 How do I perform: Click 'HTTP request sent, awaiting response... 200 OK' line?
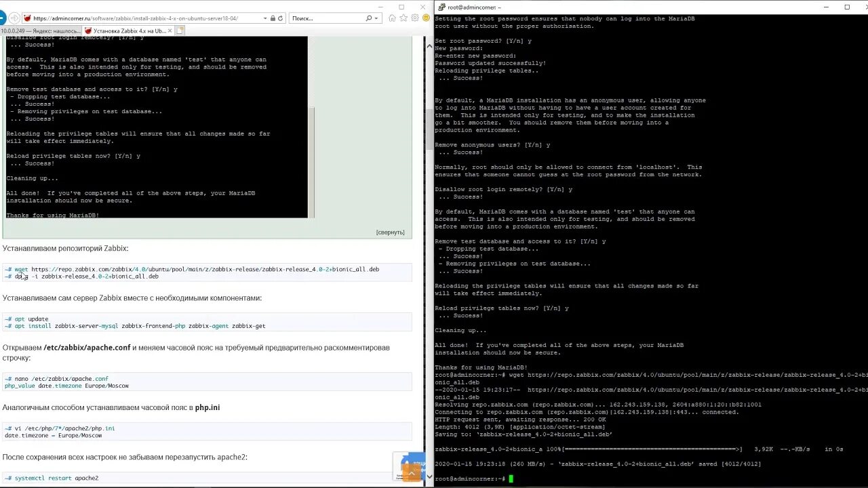pos(520,419)
